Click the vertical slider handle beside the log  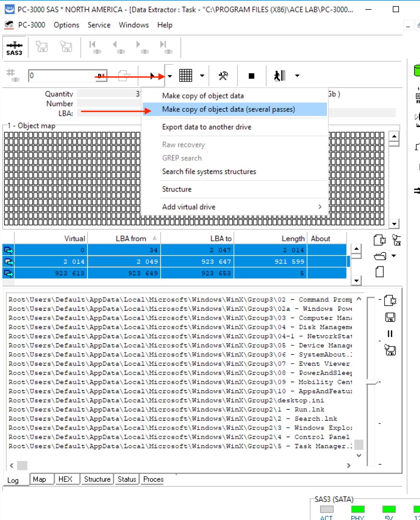pos(372,382)
